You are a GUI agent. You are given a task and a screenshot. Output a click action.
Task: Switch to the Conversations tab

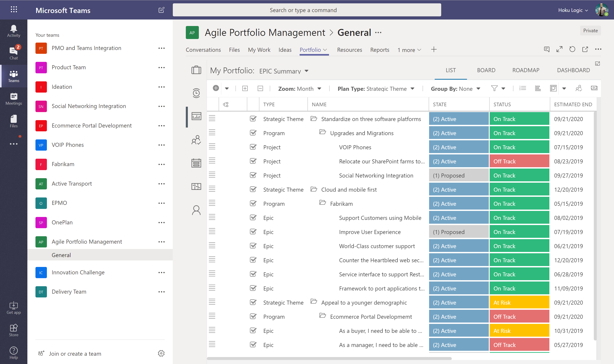coord(203,50)
